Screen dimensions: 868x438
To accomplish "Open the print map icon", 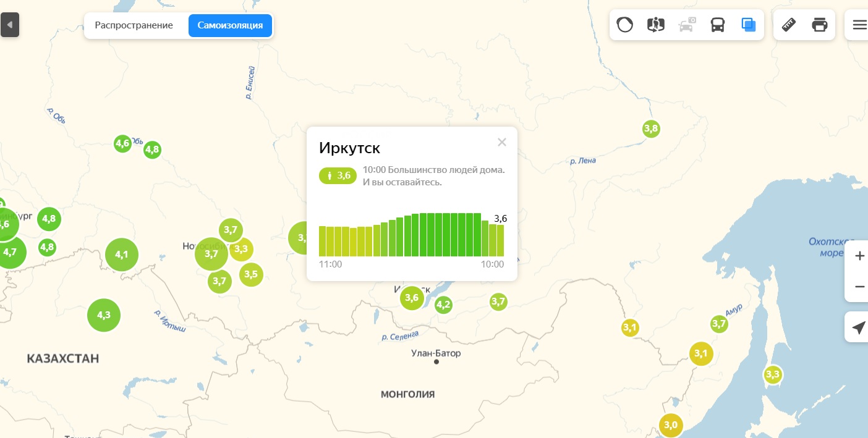I will pyautogui.click(x=820, y=25).
